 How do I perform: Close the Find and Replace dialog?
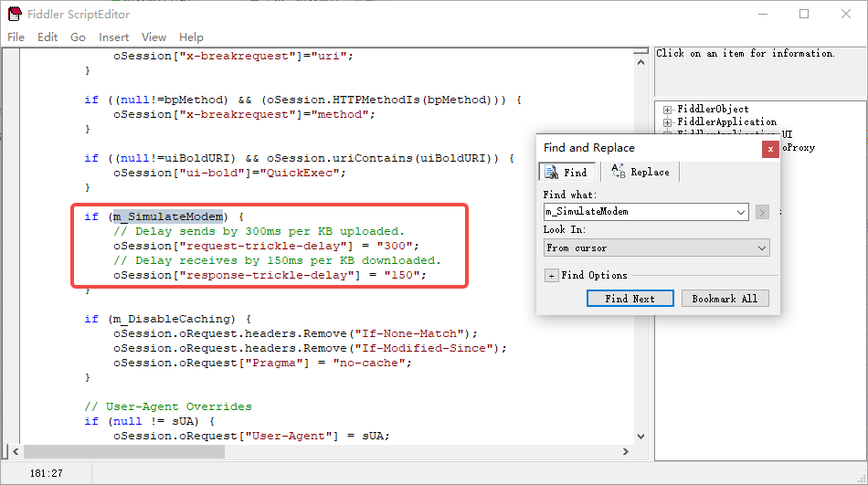pyautogui.click(x=770, y=149)
